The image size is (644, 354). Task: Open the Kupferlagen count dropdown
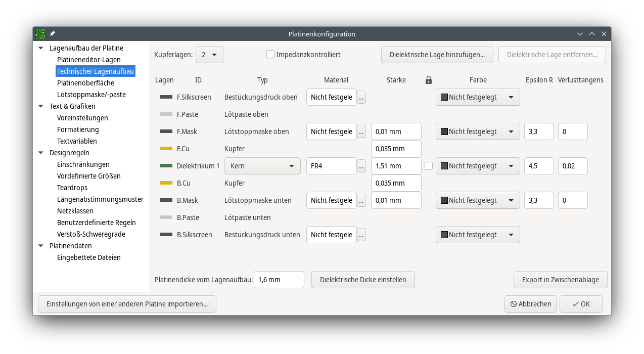209,55
